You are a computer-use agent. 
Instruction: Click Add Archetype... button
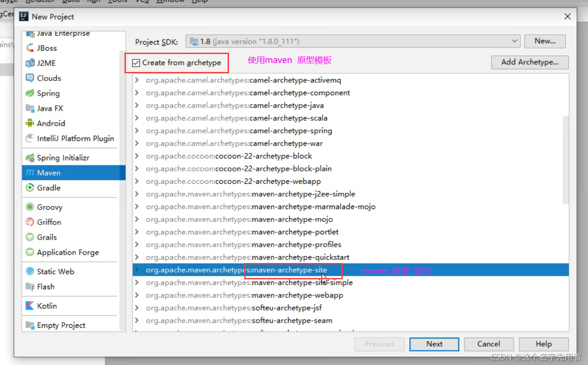point(530,62)
